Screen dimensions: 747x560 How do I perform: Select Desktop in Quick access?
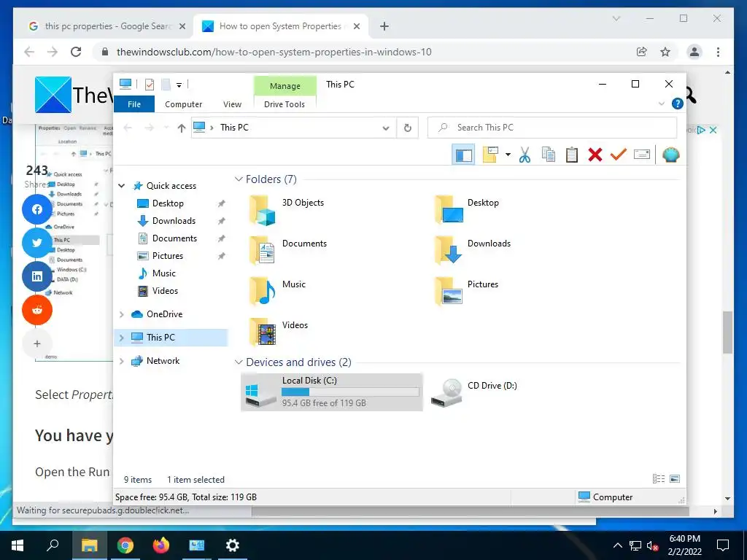pyautogui.click(x=168, y=203)
